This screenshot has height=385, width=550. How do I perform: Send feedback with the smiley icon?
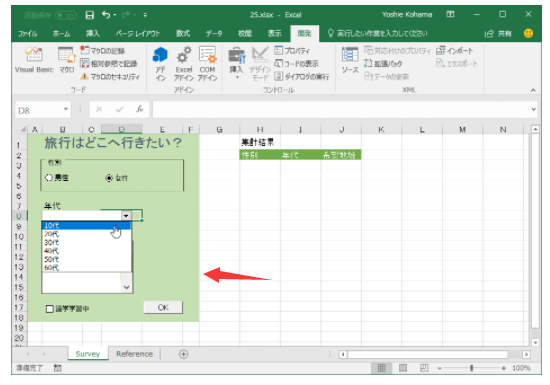click(528, 33)
